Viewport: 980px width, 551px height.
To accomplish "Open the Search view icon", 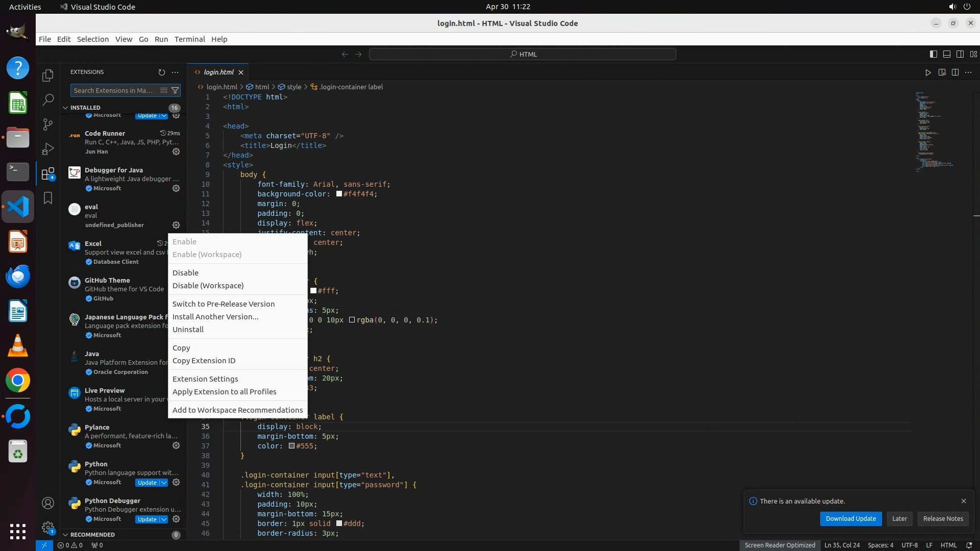I will [x=48, y=99].
